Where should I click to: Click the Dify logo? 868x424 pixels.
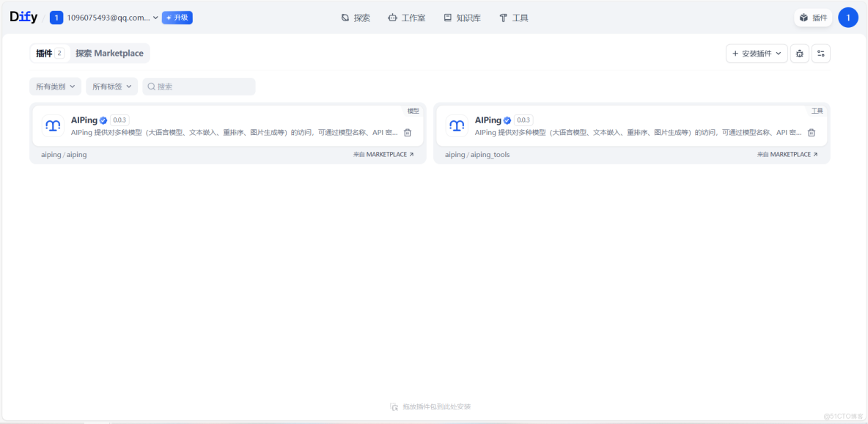click(23, 16)
